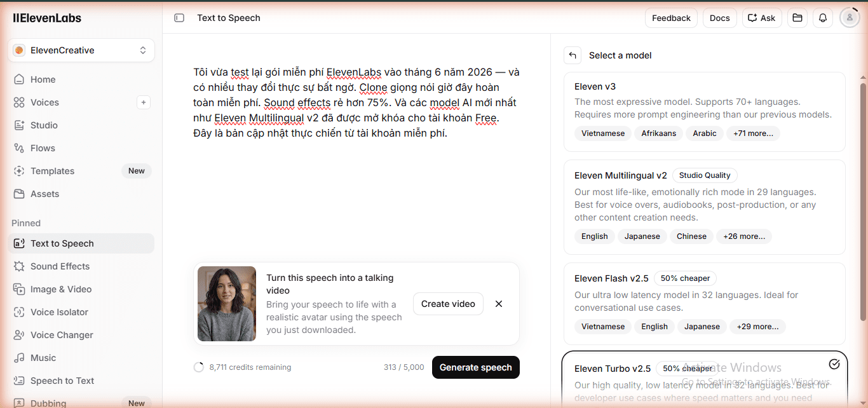Expand the +71 more languages chip
868x408 pixels.
click(x=753, y=133)
